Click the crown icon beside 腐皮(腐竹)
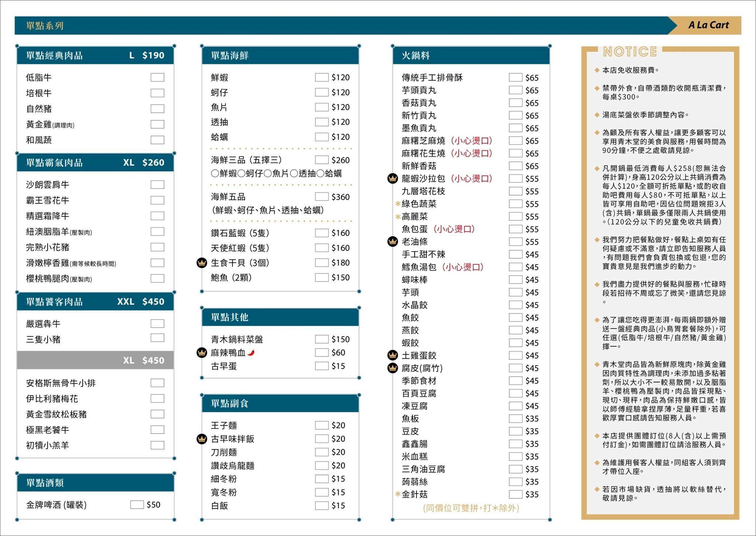The height and width of the screenshot is (536, 756). click(x=392, y=368)
